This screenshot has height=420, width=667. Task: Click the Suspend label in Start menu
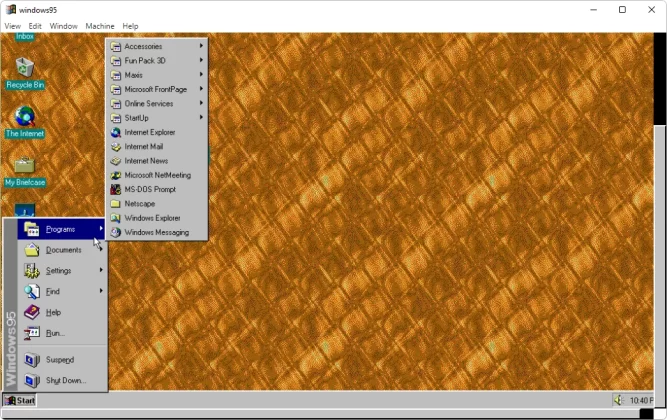60,360
